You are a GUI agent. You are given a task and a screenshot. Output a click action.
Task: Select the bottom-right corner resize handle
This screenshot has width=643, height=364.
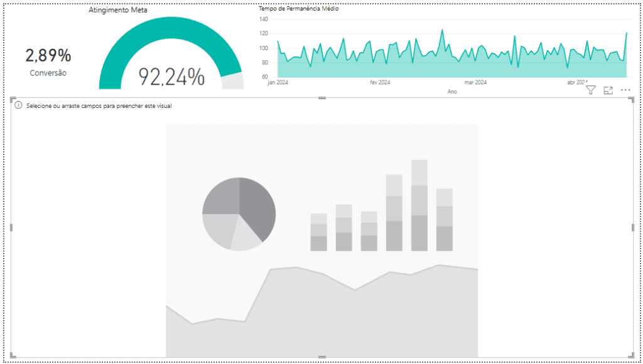(631, 355)
